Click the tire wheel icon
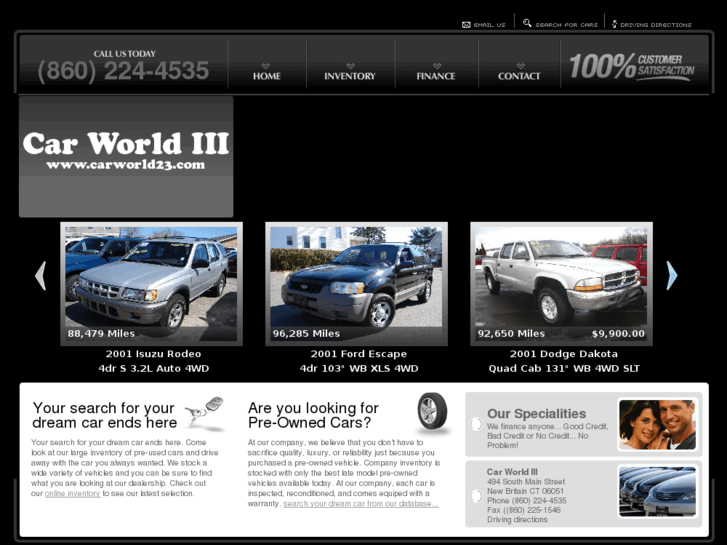 (x=432, y=411)
